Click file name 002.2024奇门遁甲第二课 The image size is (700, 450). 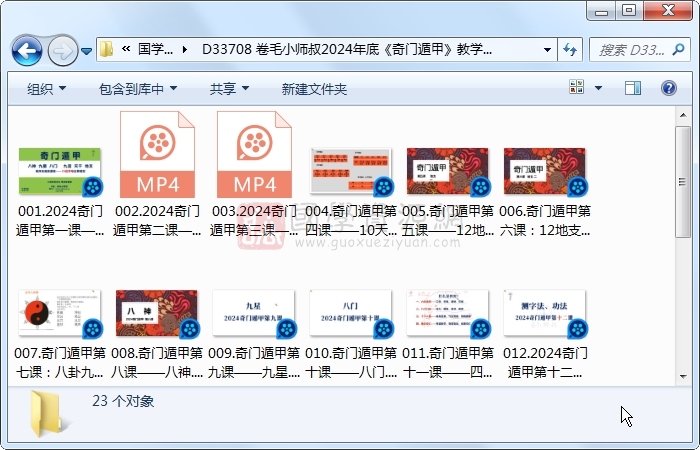tap(157, 221)
